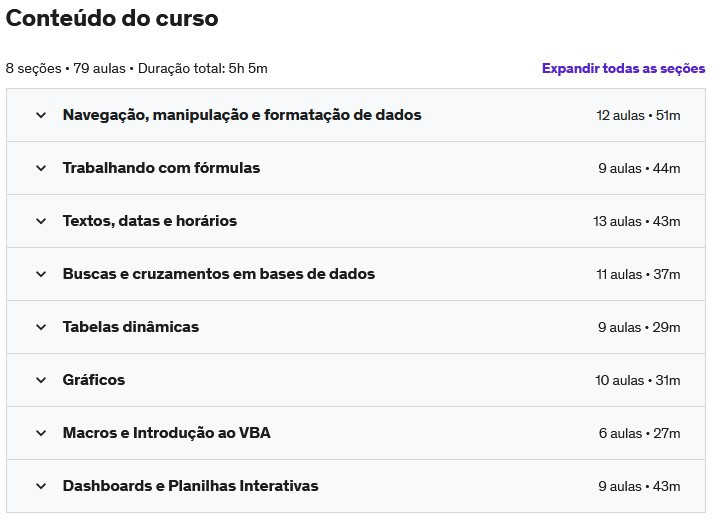Open the Navegação, manipulação e formatação de dados title
This screenshot has width=716, height=525.
[x=242, y=115]
